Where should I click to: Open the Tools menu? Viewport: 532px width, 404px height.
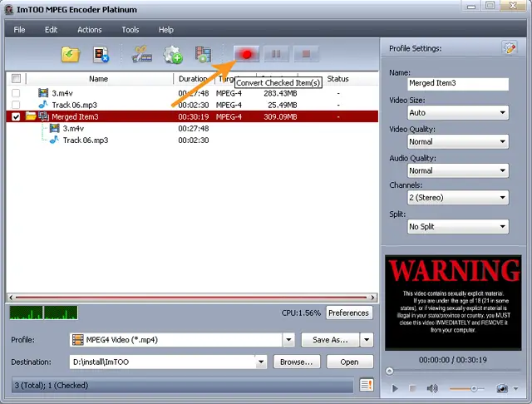click(131, 30)
